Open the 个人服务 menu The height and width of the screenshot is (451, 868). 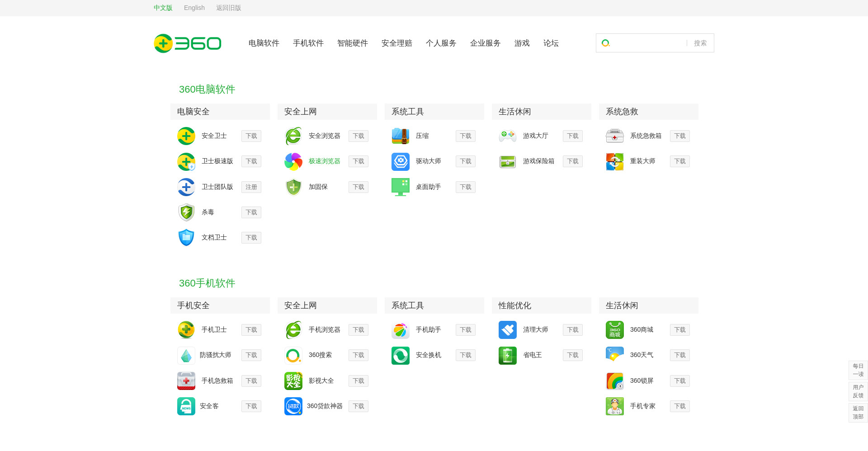coord(441,43)
